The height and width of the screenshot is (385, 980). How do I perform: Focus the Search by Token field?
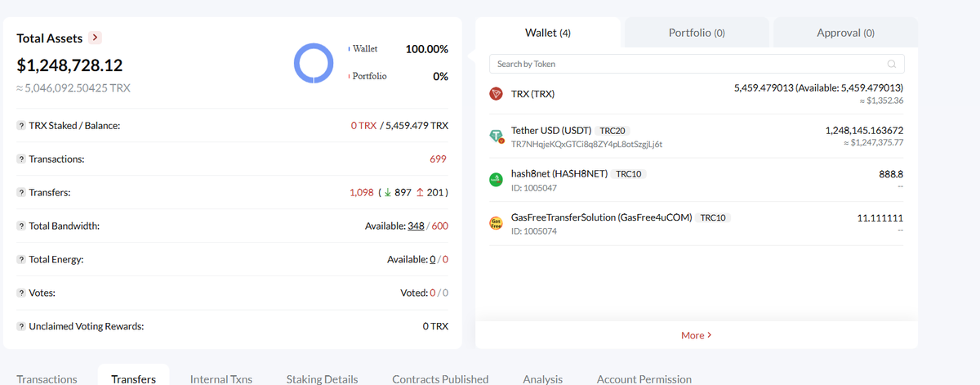(x=697, y=64)
